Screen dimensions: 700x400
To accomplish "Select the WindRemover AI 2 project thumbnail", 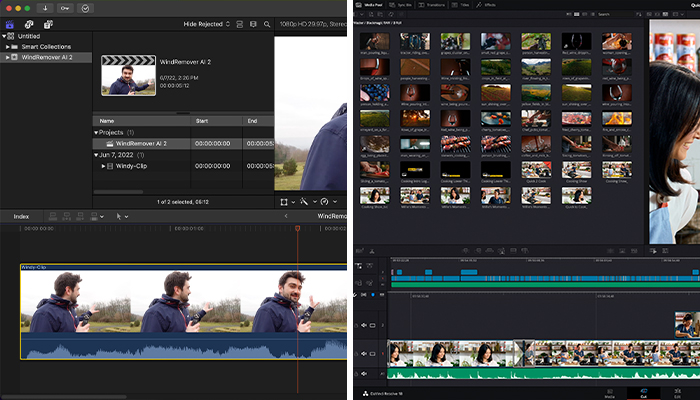I will [x=129, y=75].
